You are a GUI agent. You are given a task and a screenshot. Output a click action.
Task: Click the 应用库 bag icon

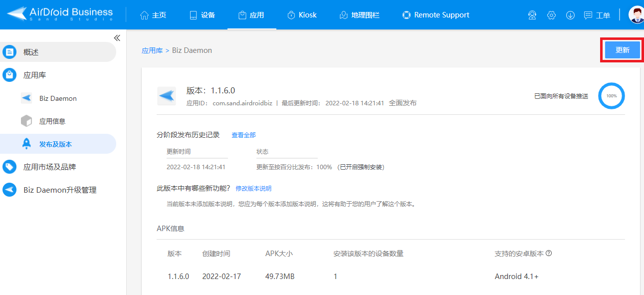pos(9,75)
